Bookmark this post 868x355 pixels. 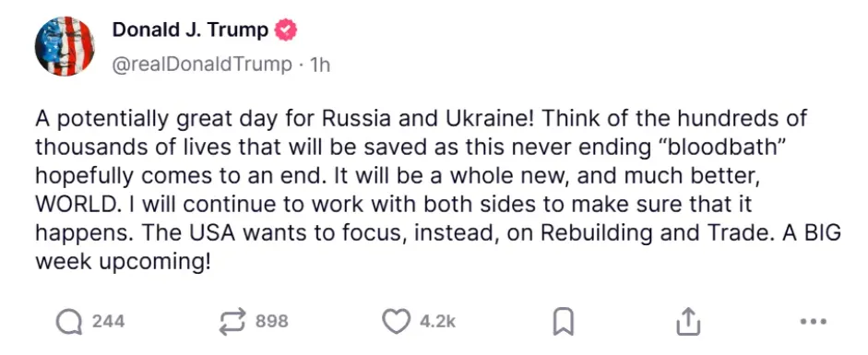click(564, 322)
